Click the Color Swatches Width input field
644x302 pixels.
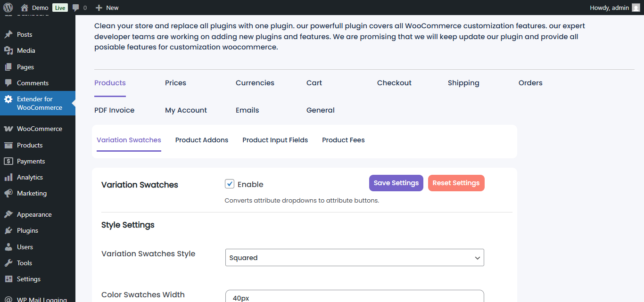point(355,297)
